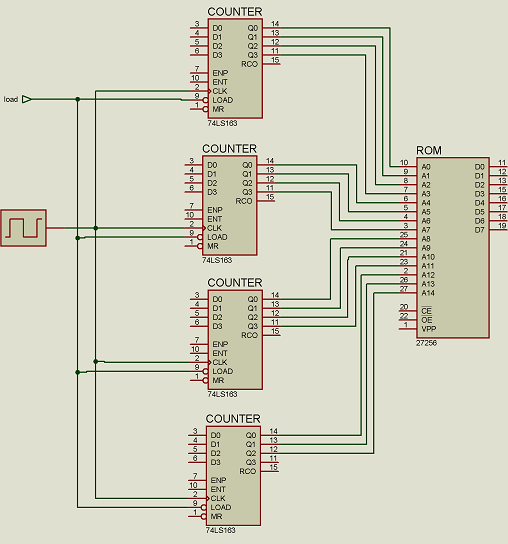Click the ROM component title label
The image size is (508, 544).
tap(429, 151)
